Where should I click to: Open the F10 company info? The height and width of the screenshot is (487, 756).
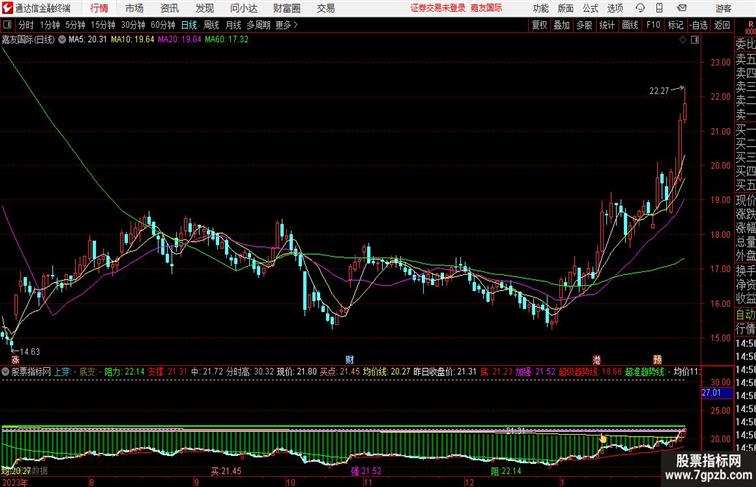[x=653, y=25]
